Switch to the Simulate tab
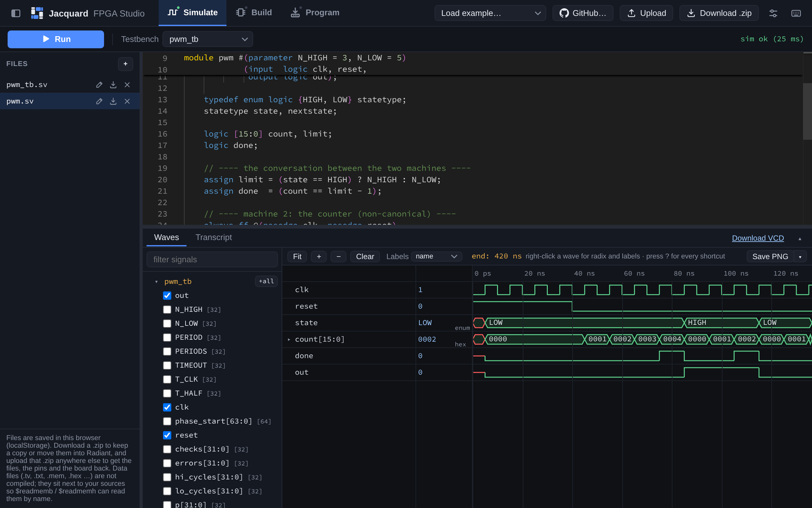The height and width of the screenshot is (508, 812). [x=192, y=13]
